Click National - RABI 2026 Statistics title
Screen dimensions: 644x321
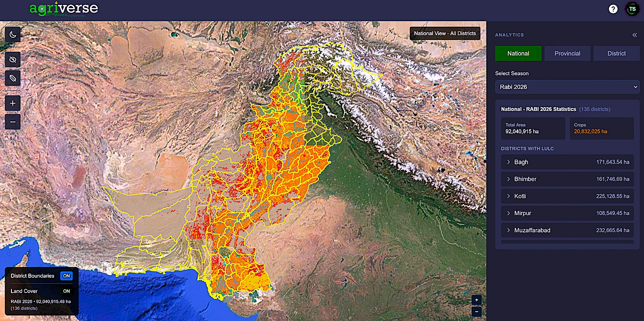(538, 109)
